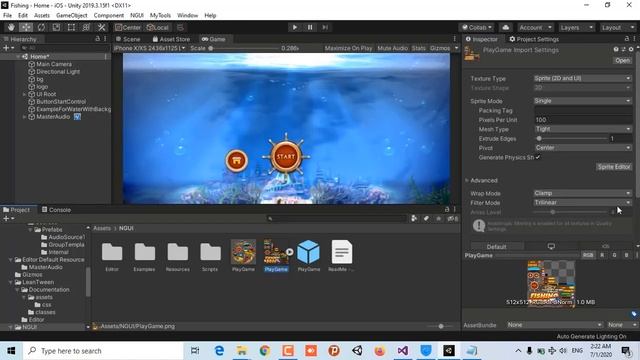Open custom editor tools wrench icon
This screenshot has height=360, width=640.
click(101, 27)
